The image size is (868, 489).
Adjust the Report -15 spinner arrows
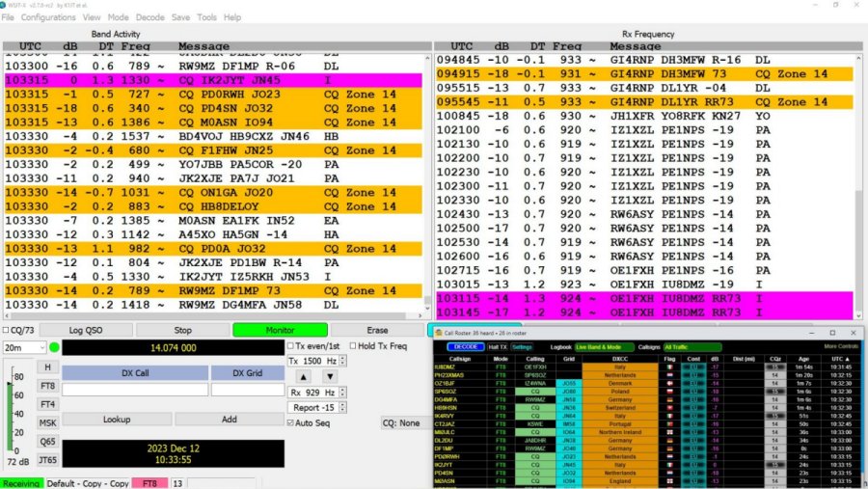tap(342, 408)
